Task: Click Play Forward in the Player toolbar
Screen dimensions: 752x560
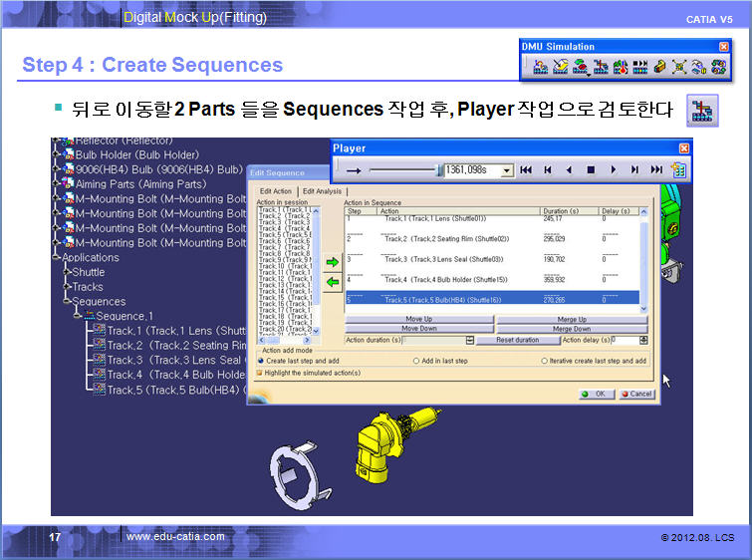Action: point(613,170)
